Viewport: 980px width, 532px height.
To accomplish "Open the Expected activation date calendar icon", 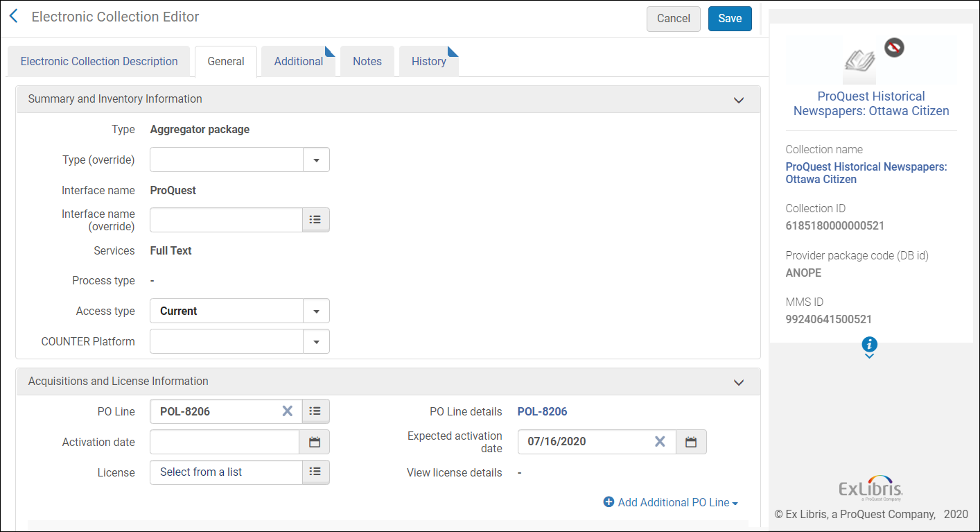I will (x=691, y=442).
